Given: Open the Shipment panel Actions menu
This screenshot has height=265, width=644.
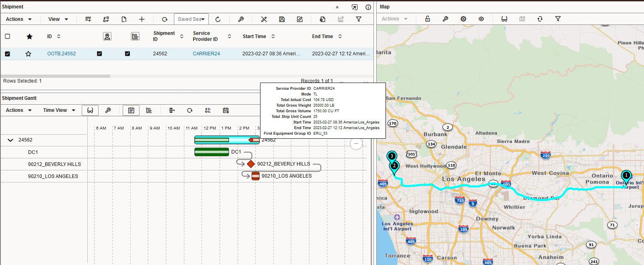Looking at the screenshot, I should click(18, 19).
